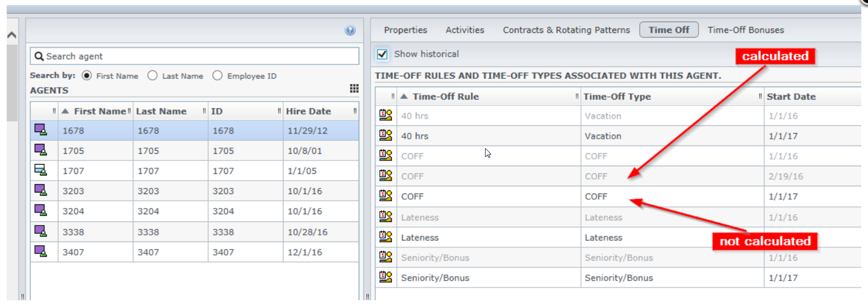Image resolution: width=868 pixels, height=307 pixels.
Task: Open Contracts & Rotating Patterns tab
Action: pos(566,30)
